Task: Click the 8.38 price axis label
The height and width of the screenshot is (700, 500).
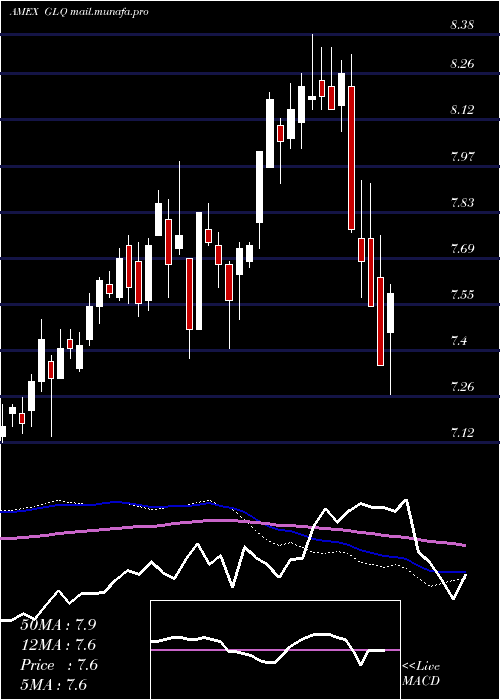Action: coord(462,25)
